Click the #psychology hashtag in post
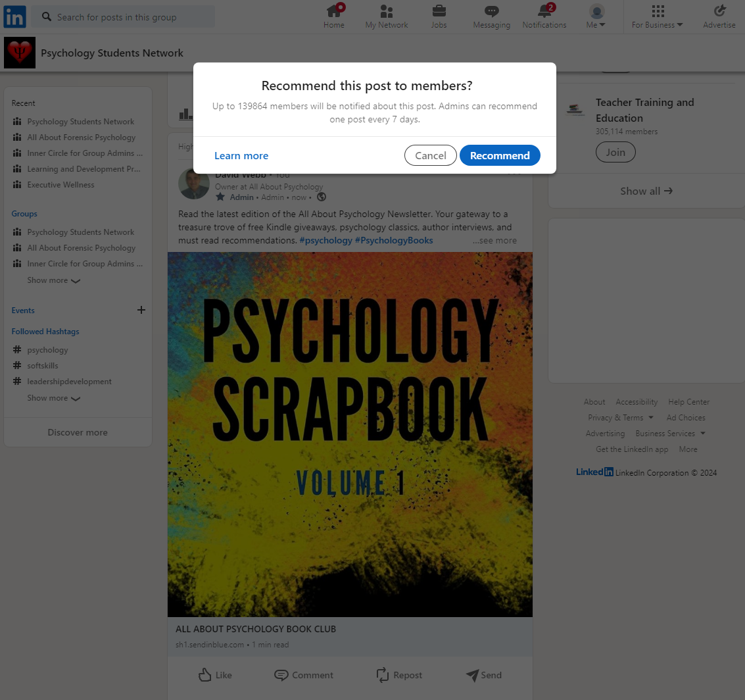The height and width of the screenshot is (700, 745). (x=326, y=240)
